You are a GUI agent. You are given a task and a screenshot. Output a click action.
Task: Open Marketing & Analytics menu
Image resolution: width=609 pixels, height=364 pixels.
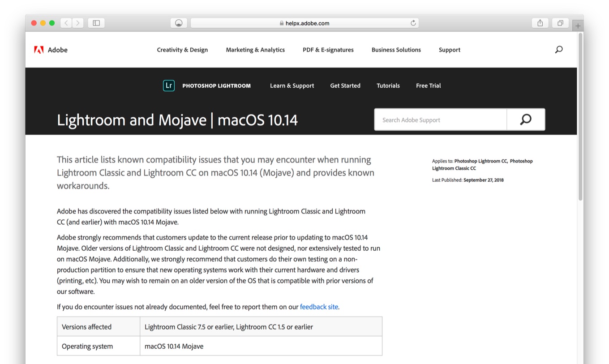coord(255,50)
